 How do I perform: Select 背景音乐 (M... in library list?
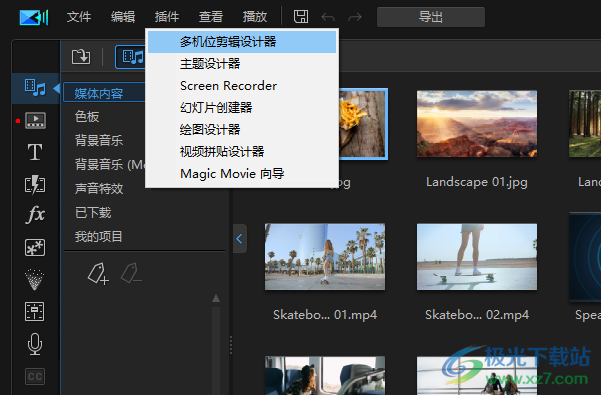pyautogui.click(x=110, y=164)
